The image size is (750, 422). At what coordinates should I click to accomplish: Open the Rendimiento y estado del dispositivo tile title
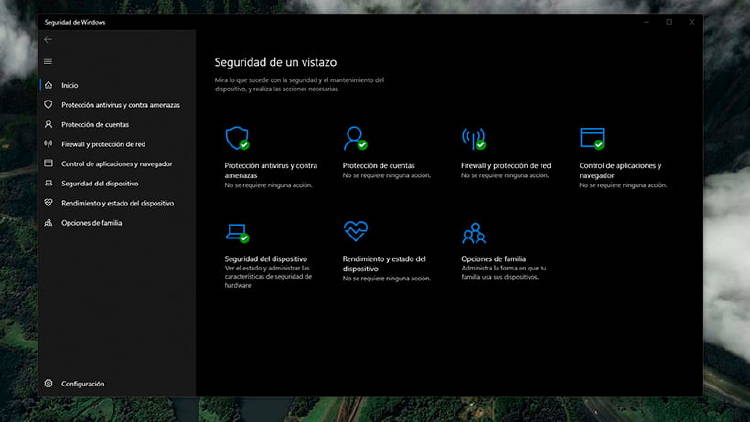[384, 264]
